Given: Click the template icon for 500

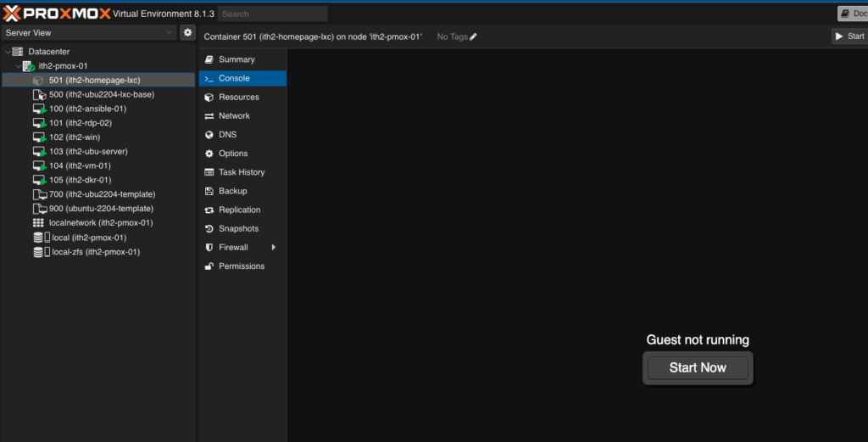Looking at the screenshot, I should [x=39, y=95].
